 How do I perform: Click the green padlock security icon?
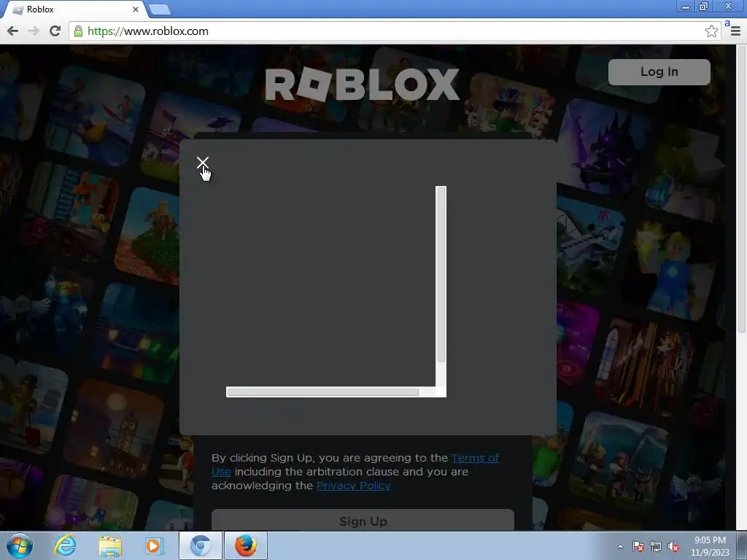(x=79, y=31)
